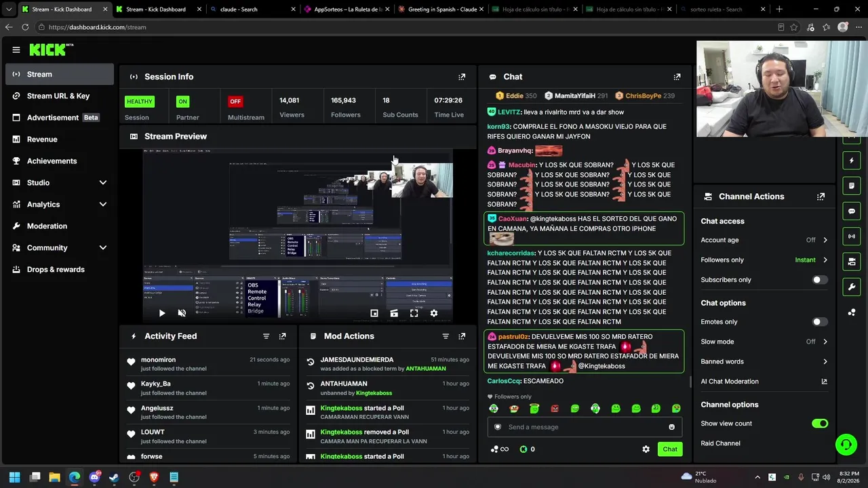
Task: Pop out the Mod Actions panel
Action: 462,336
